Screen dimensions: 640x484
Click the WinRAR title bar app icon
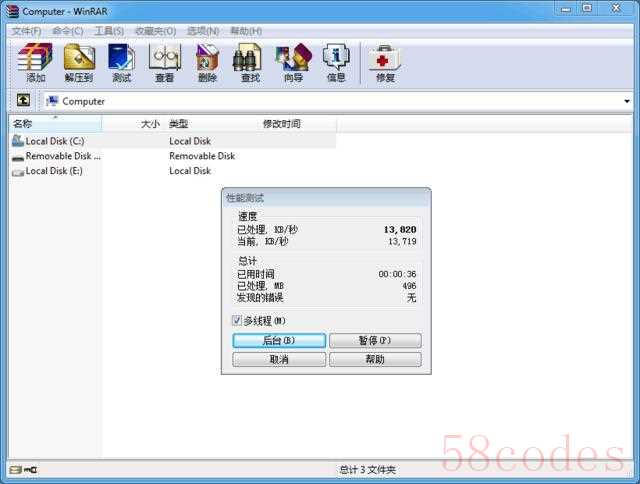[x=13, y=11]
